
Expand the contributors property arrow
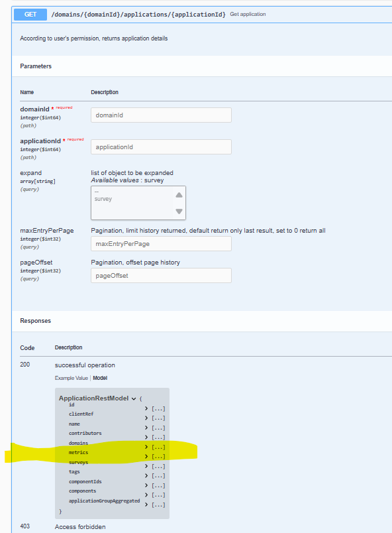pos(146,437)
